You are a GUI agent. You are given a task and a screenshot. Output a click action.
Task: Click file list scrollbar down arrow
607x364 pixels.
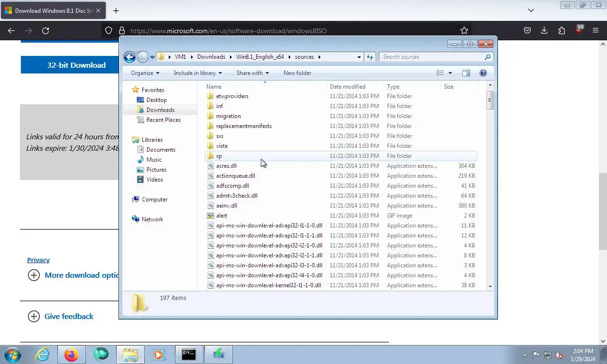(490, 286)
